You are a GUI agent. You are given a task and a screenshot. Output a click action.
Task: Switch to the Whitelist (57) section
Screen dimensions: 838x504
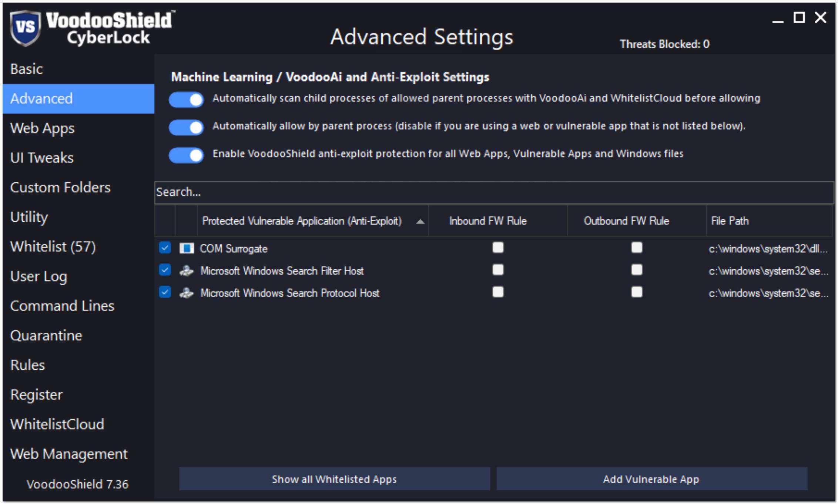pos(53,247)
